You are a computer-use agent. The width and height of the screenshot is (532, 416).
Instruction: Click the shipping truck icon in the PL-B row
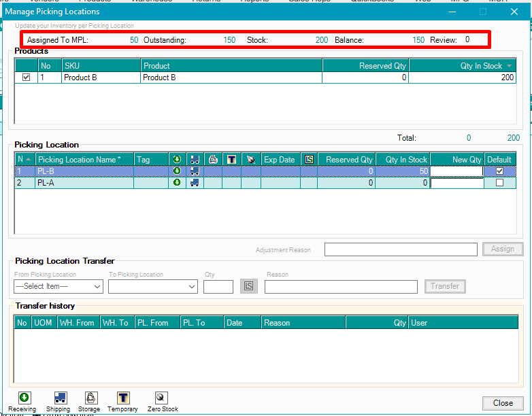tap(195, 171)
